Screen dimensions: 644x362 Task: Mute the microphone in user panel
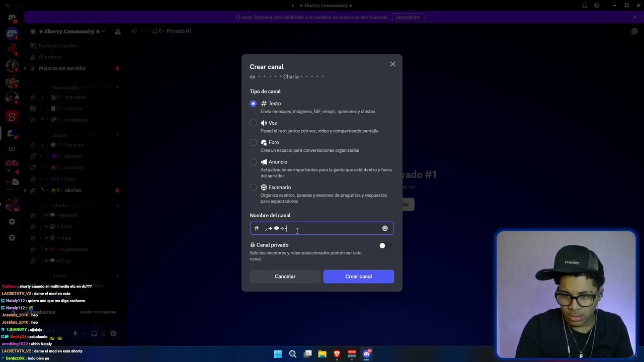coord(75,333)
